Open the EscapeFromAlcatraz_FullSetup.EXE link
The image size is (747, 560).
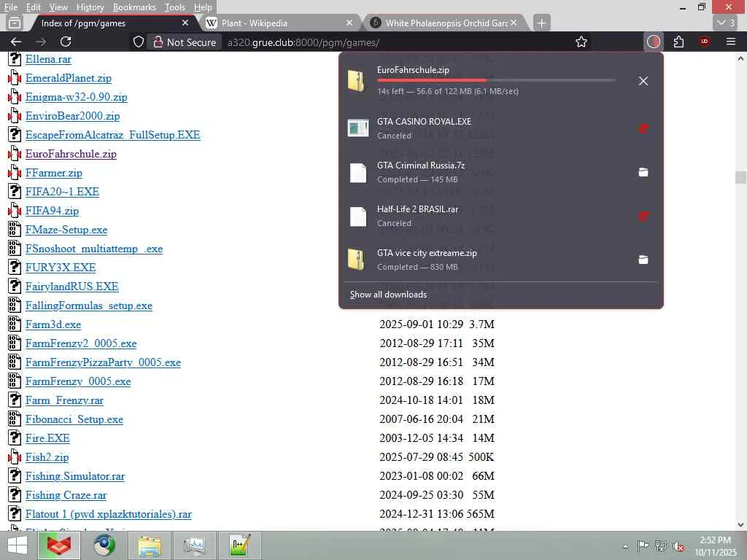point(112,135)
